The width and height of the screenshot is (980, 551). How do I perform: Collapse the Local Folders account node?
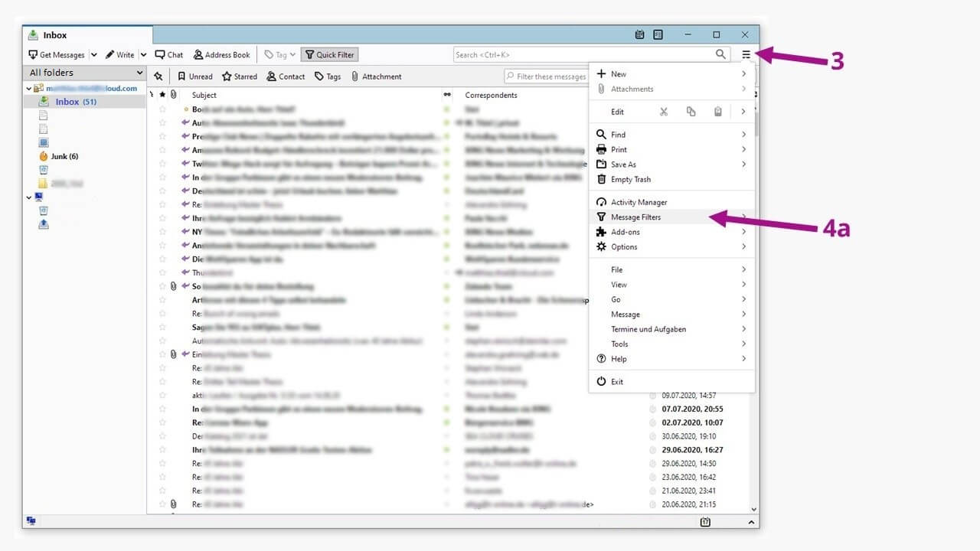(x=29, y=197)
